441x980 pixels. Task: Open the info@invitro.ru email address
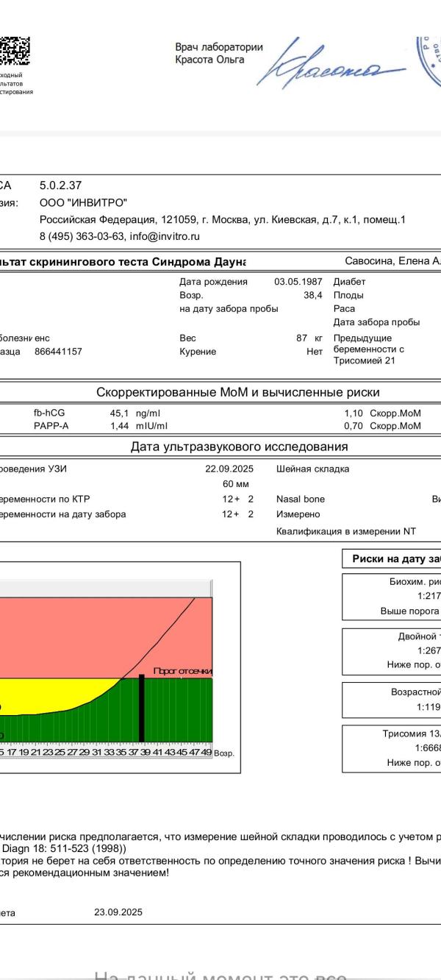click(x=165, y=236)
